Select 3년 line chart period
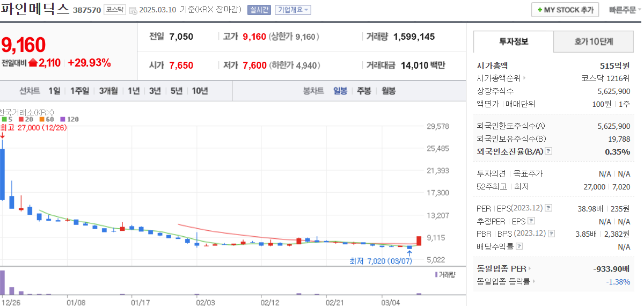 click(x=155, y=91)
